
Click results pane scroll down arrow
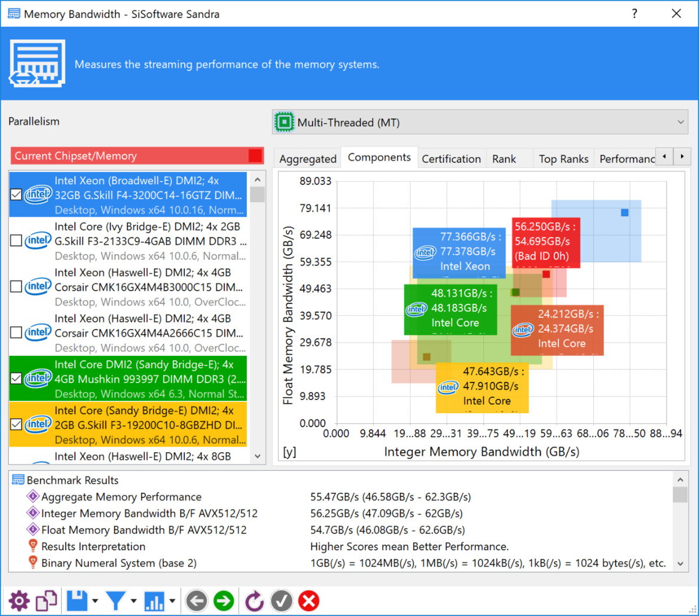[680, 563]
